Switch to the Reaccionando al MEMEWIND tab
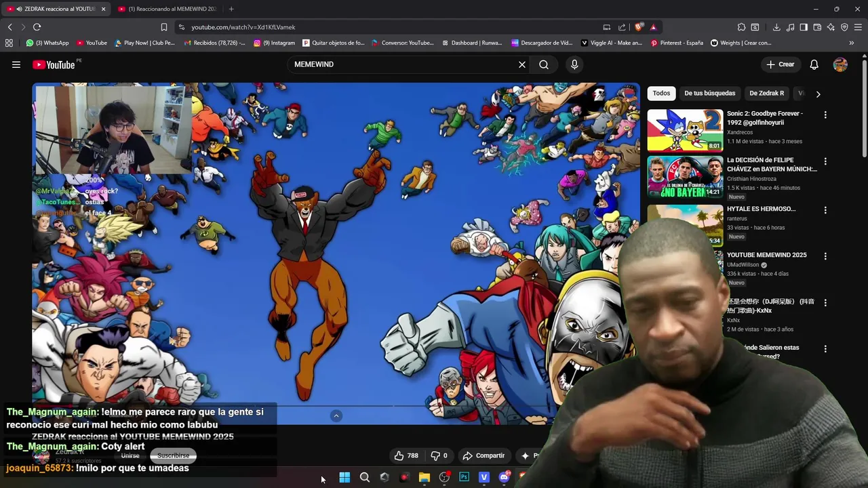The height and width of the screenshot is (488, 868). pyautogui.click(x=167, y=9)
